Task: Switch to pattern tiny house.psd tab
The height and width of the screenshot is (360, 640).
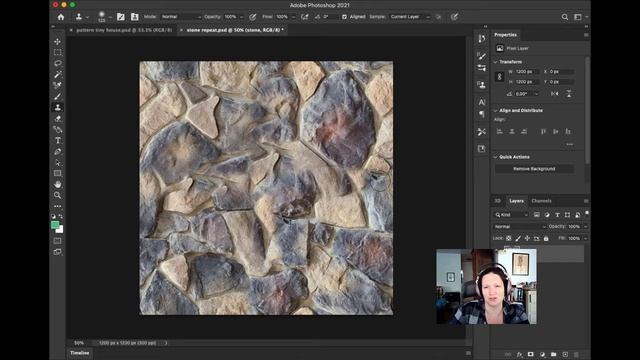Action: (124, 30)
